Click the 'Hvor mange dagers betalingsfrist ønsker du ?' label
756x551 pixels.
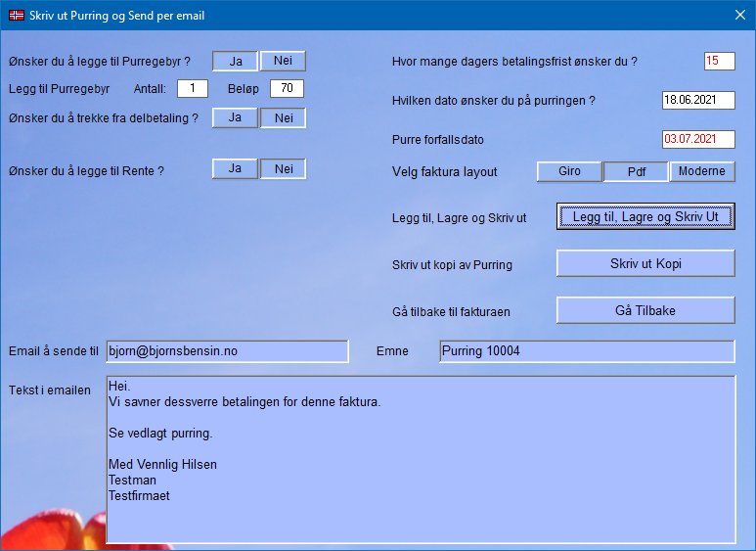(x=514, y=62)
